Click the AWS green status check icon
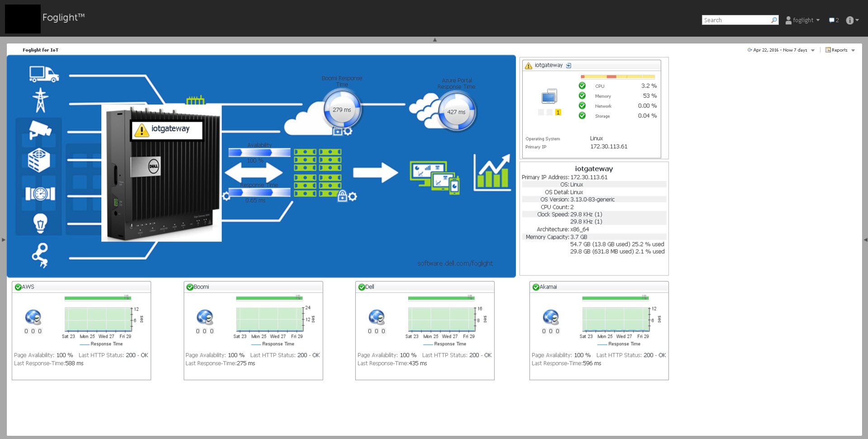This screenshot has width=868, height=439. (18, 287)
